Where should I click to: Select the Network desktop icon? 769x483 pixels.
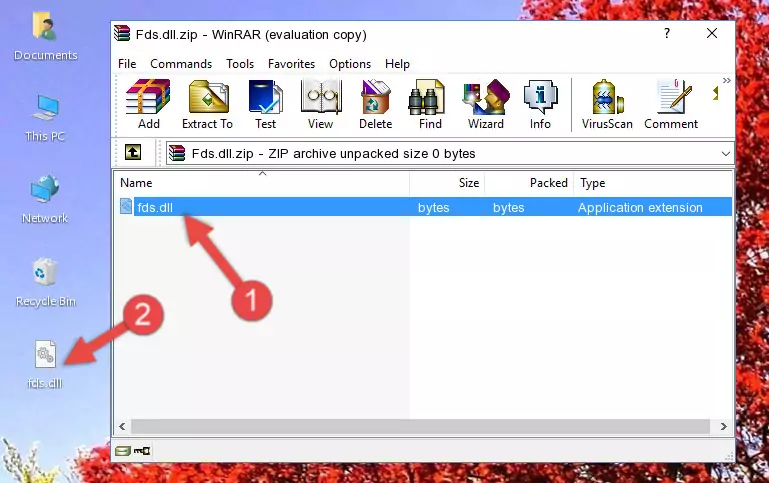[45, 200]
